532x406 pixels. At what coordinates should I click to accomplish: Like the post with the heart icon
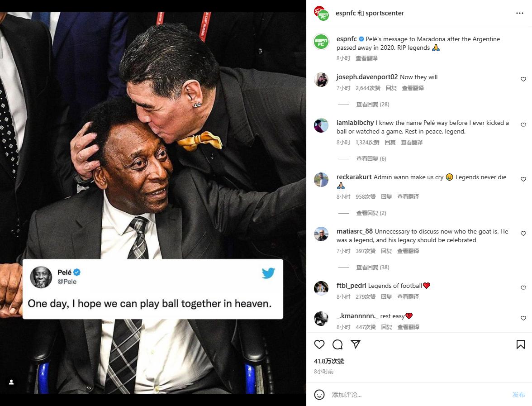point(319,344)
